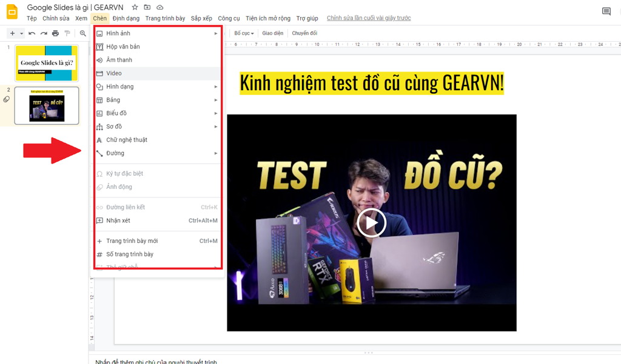Open the Trợ giúp menu

[x=307, y=18]
